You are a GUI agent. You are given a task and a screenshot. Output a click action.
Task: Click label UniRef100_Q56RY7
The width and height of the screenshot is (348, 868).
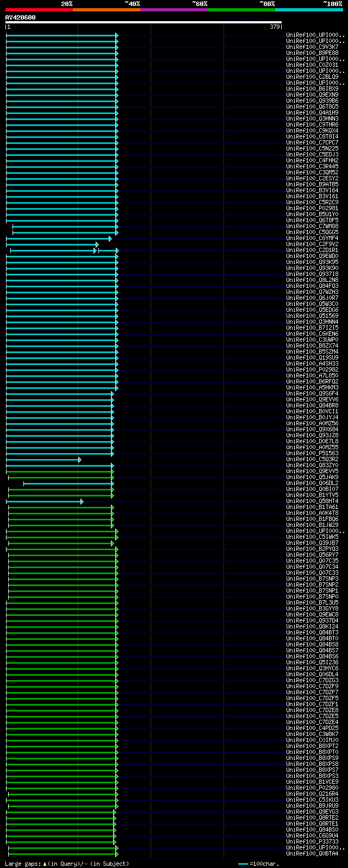(x=312, y=555)
